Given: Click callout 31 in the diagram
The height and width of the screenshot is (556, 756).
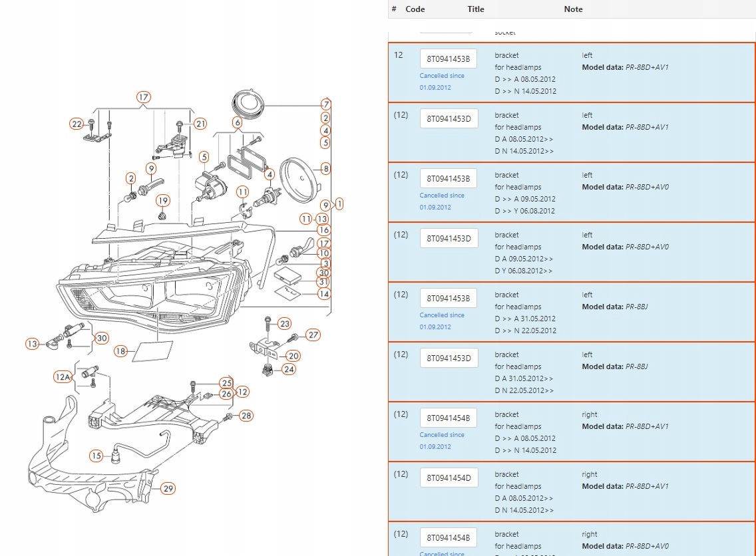Looking at the screenshot, I should pos(323,282).
